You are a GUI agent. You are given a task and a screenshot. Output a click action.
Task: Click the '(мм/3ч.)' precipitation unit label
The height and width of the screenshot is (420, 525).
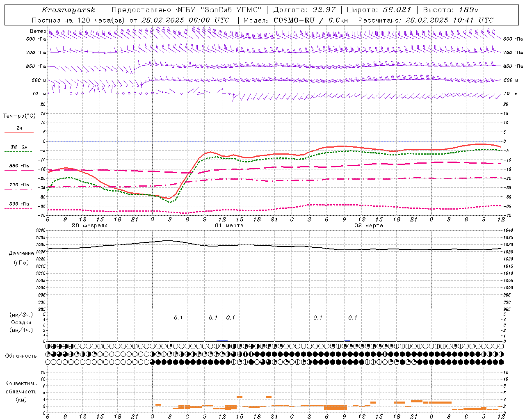pos(21,315)
